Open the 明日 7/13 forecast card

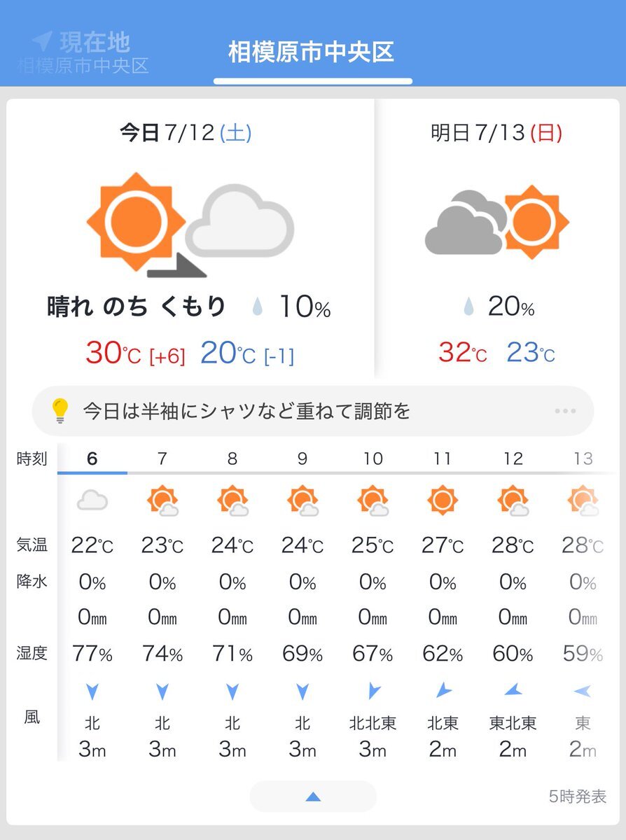tap(497, 238)
